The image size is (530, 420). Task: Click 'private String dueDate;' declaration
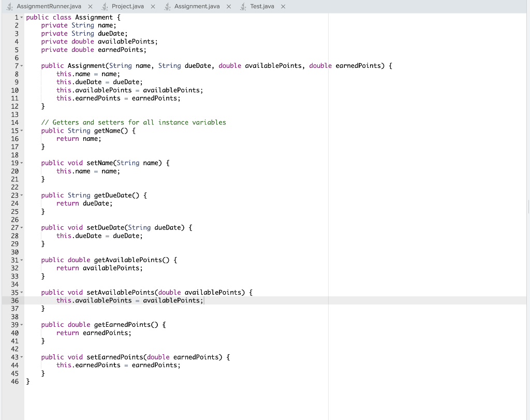click(84, 34)
